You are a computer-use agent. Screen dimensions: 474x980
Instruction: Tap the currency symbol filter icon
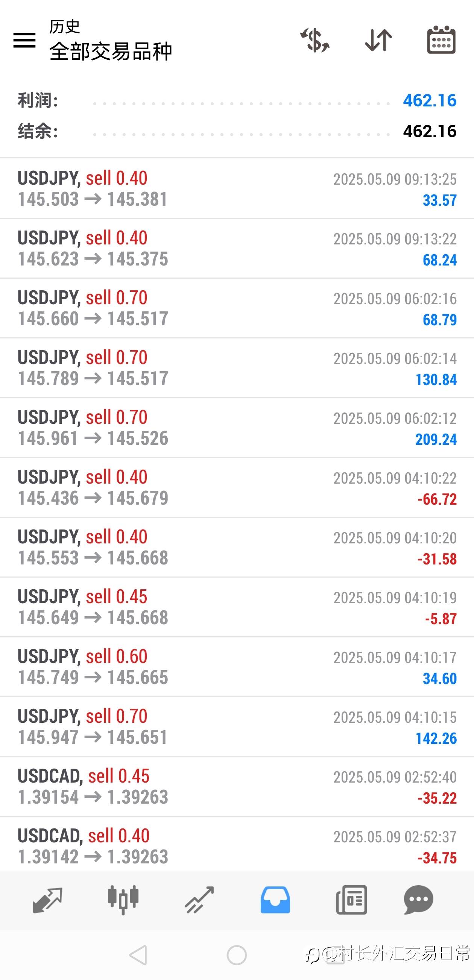[x=315, y=40]
